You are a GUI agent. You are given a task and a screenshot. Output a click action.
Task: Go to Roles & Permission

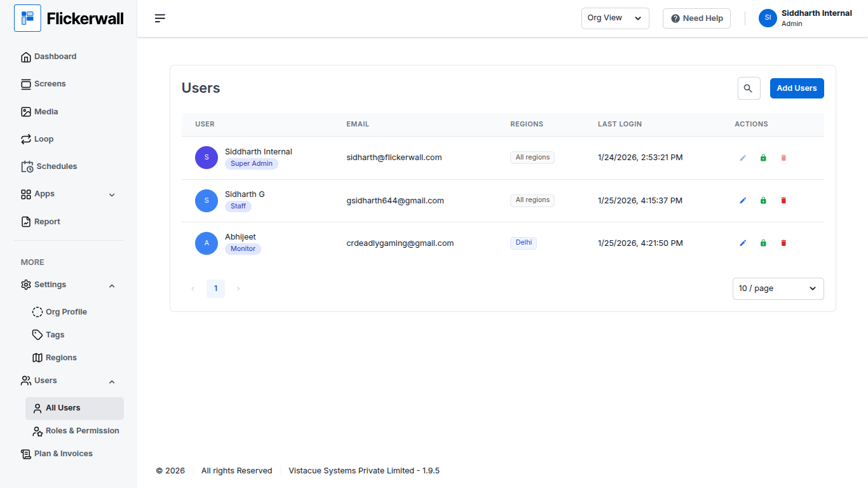pos(82,431)
